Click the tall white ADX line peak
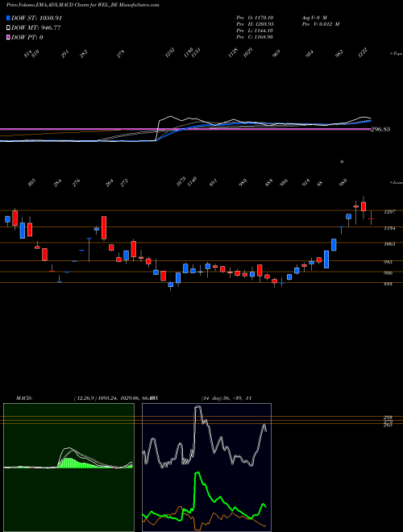Screen dimensions: 403x532 click(198, 409)
